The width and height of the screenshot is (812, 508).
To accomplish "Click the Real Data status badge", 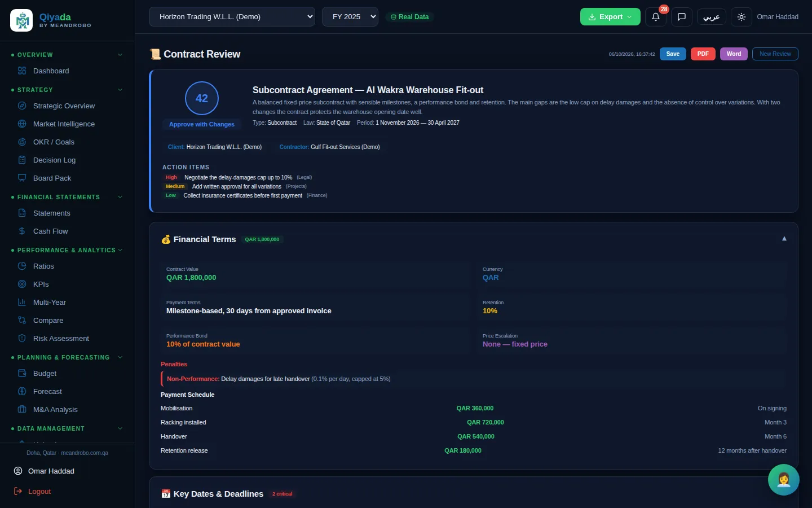I will [x=410, y=17].
